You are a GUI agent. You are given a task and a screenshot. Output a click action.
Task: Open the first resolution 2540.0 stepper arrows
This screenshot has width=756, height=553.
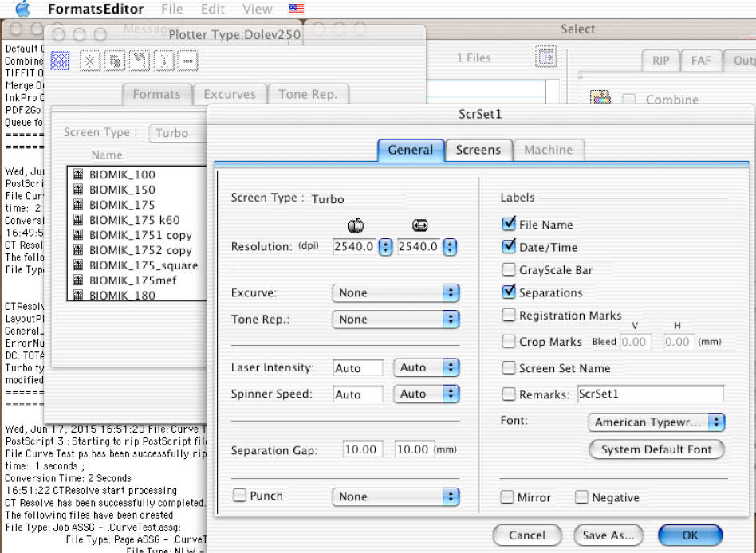pos(385,247)
